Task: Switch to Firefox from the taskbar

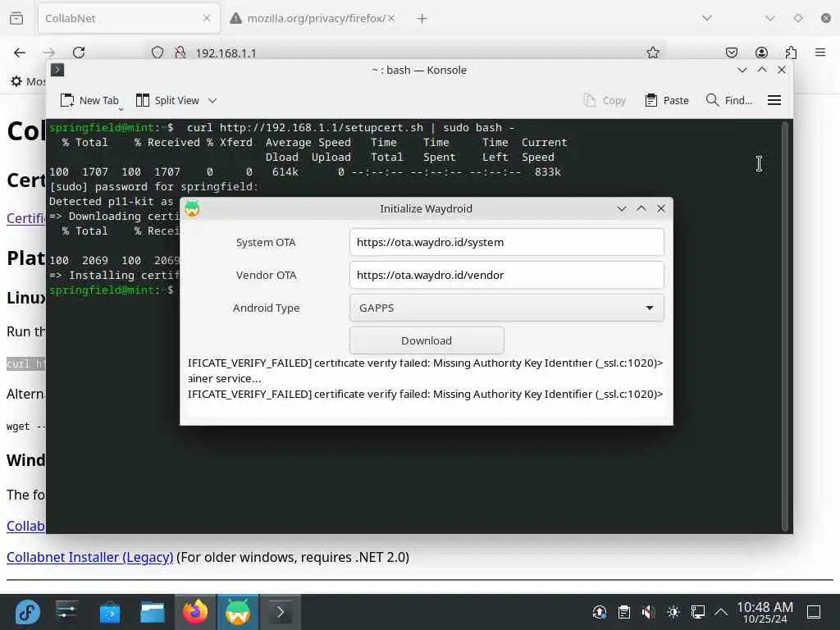Action: click(195, 612)
